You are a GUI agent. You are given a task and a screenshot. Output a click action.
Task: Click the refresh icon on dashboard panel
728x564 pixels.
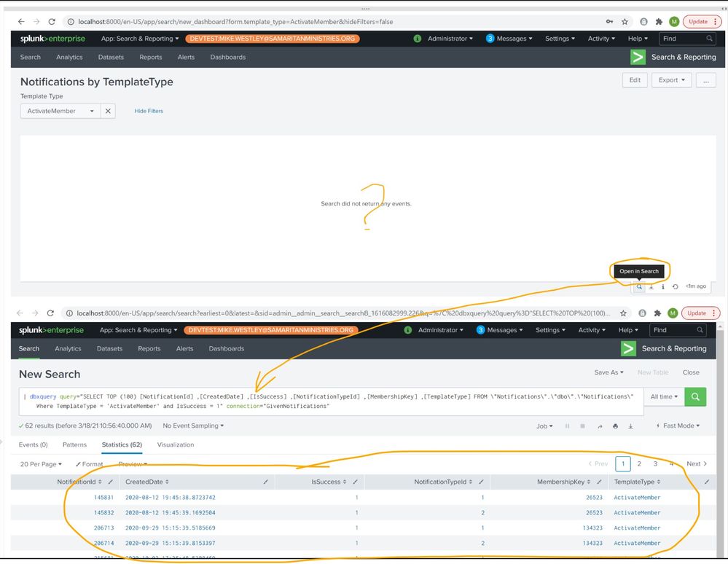pyautogui.click(x=675, y=287)
